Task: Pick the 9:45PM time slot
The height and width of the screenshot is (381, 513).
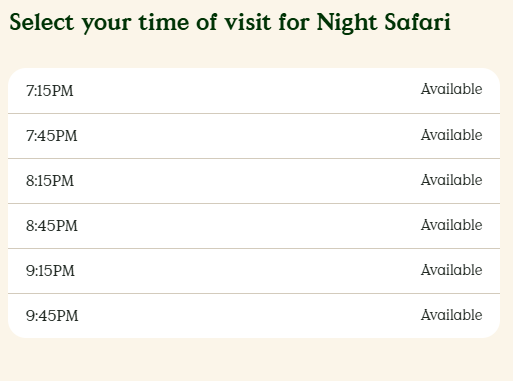Action: click(254, 316)
